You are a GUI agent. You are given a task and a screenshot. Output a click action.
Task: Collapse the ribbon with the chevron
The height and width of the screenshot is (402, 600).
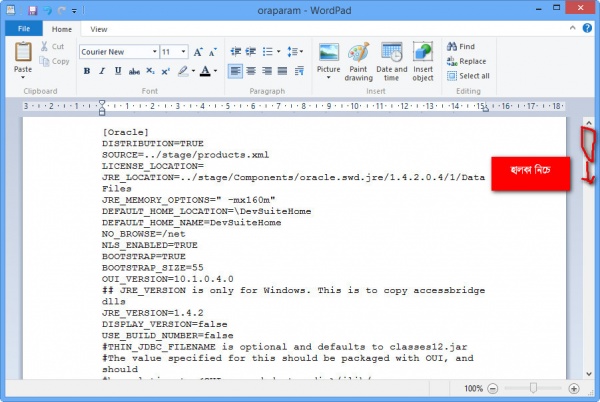click(x=572, y=28)
